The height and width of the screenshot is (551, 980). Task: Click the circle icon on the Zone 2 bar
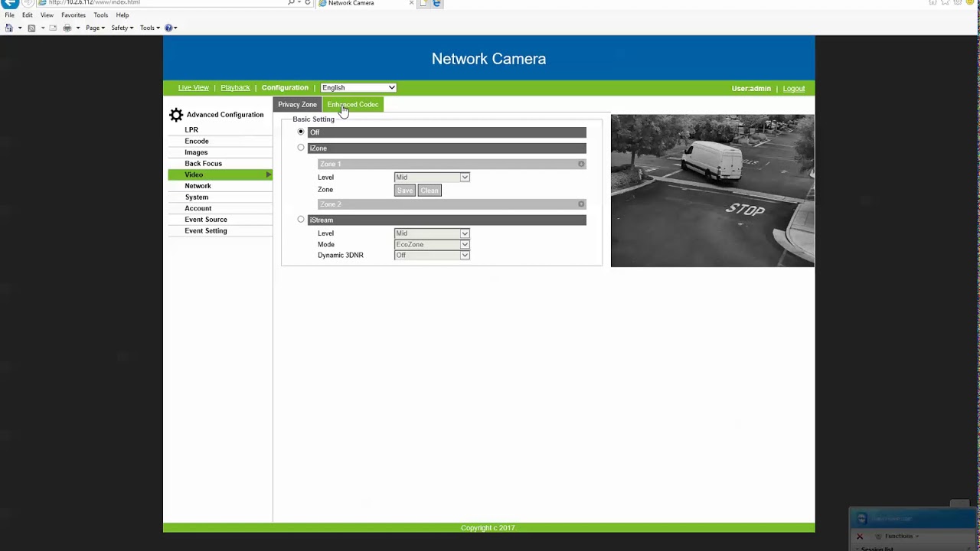pyautogui.click(x=581, y=204)
